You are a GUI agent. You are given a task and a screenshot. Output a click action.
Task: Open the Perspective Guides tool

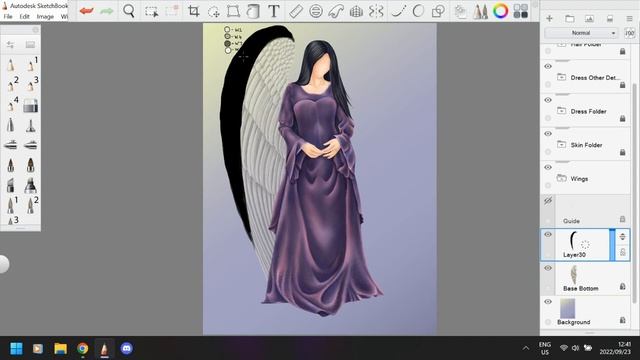click(356, 11)
